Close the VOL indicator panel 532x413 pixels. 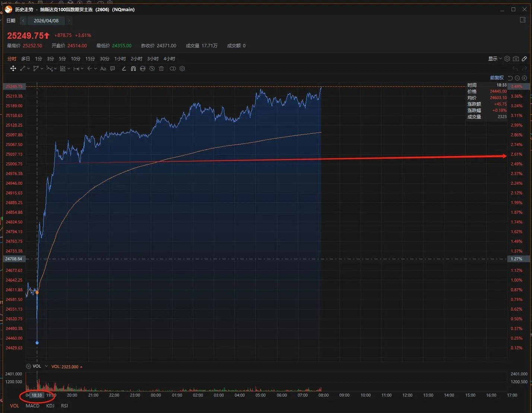pyautogui.click(x=28, y=366)
